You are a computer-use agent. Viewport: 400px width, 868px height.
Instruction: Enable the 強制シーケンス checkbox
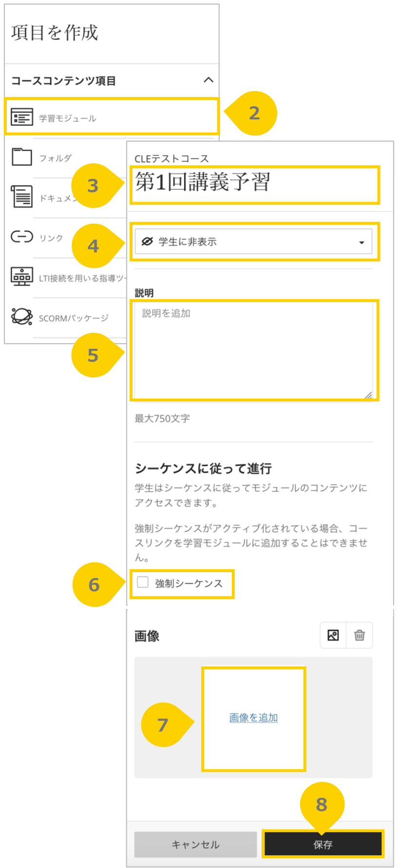point(143,582)
